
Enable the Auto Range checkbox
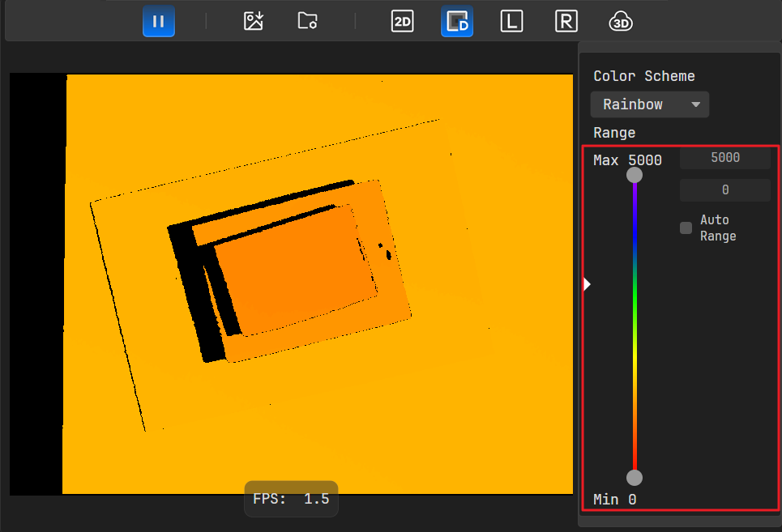(686, 228)
